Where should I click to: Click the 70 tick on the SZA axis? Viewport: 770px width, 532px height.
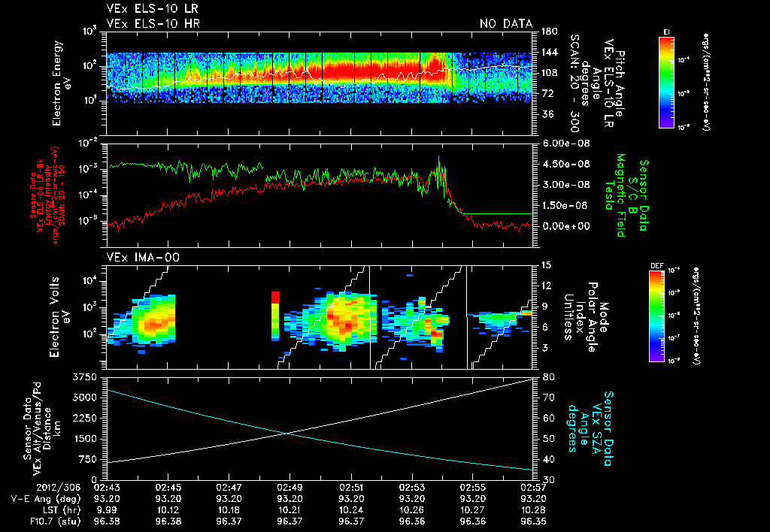pos(548,397)
